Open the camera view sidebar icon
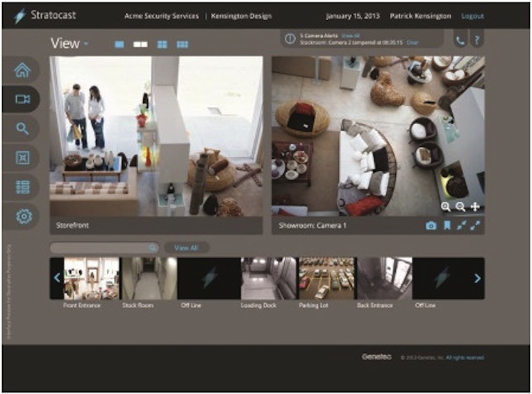The height and width of the screenshot is (394, 532). 23,99
